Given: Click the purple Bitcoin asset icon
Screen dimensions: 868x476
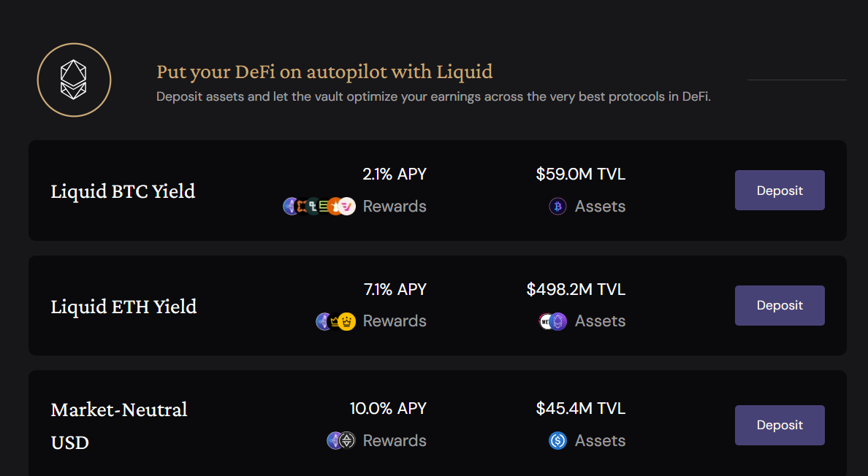Looking at the screenshot, I should (557, 206).
